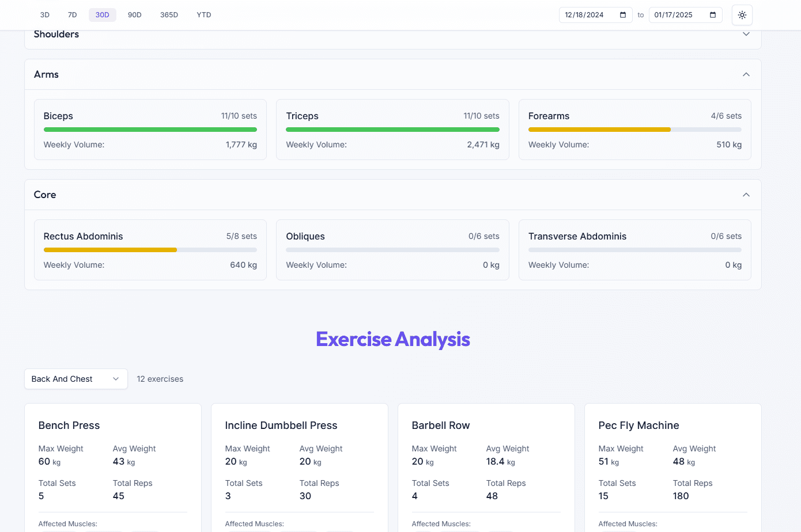Click the chevron next to Shoulders
The height and width of the screenshot is (532, 801).
pos(746,34)
